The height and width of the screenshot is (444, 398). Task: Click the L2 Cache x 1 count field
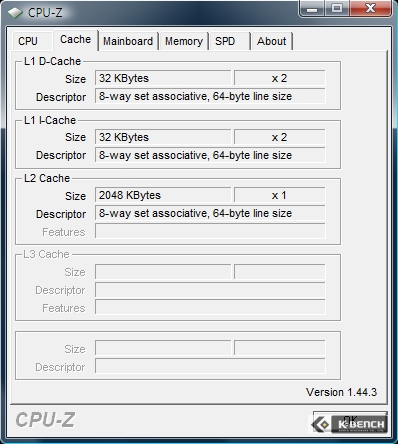(x=279, y=195)
